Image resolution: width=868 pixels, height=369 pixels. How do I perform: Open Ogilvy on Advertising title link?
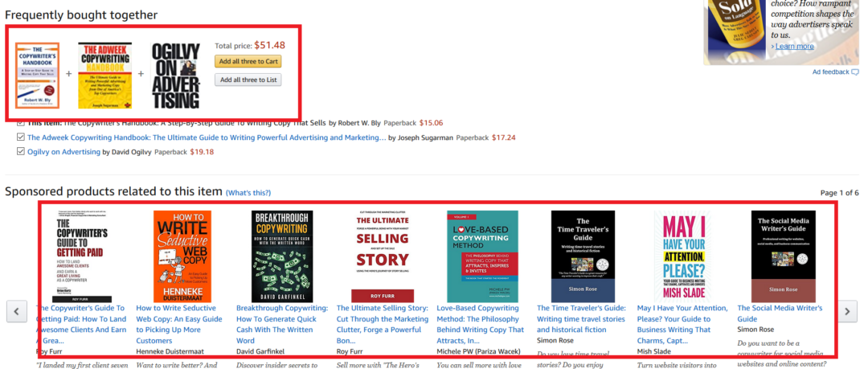pos(64,151)
